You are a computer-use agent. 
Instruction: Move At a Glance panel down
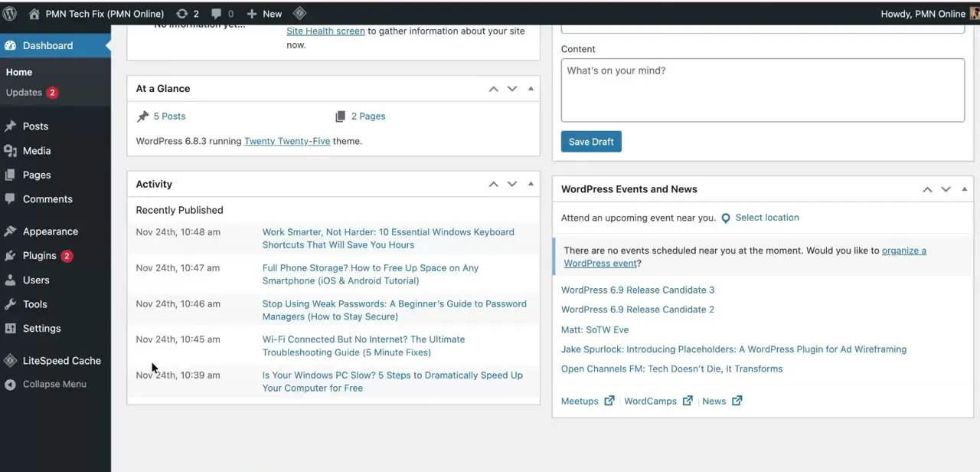pyautogui.click(x=512, y=89)
